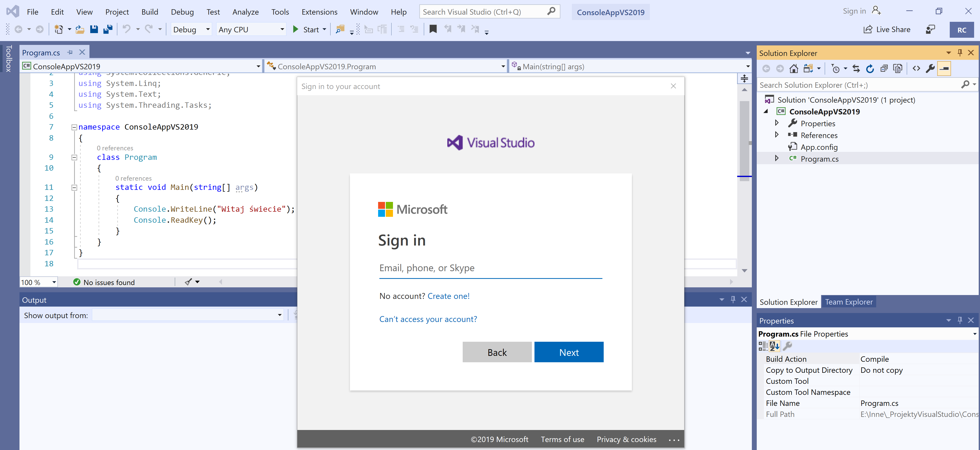Enter email in Sign in field
Screen dimensions: 980x450
coord(490,268)
